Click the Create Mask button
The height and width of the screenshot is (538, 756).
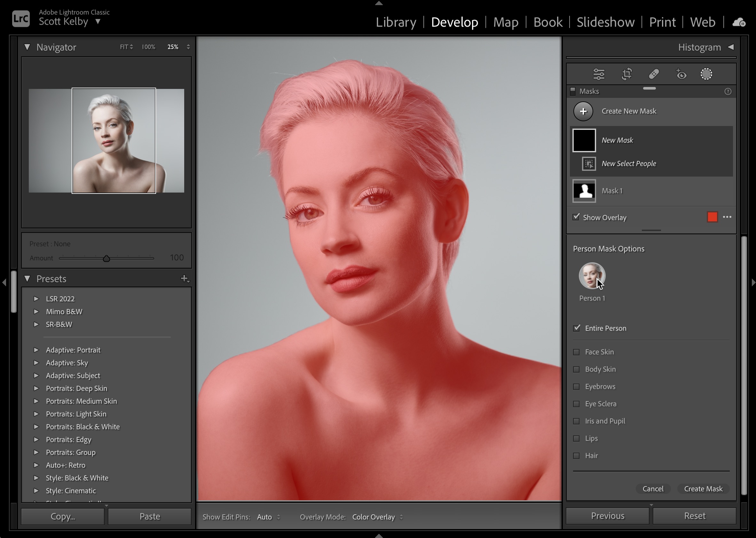coord(703,488)
